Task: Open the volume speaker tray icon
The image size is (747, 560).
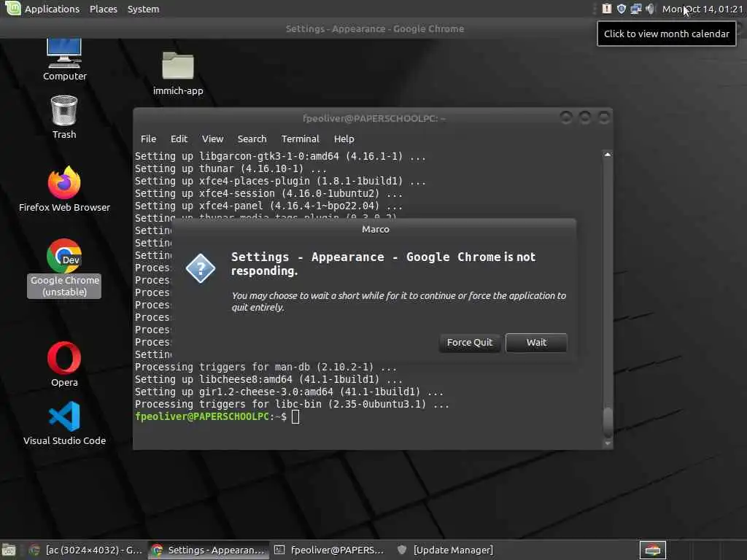Action: click(x=650, y=9)
